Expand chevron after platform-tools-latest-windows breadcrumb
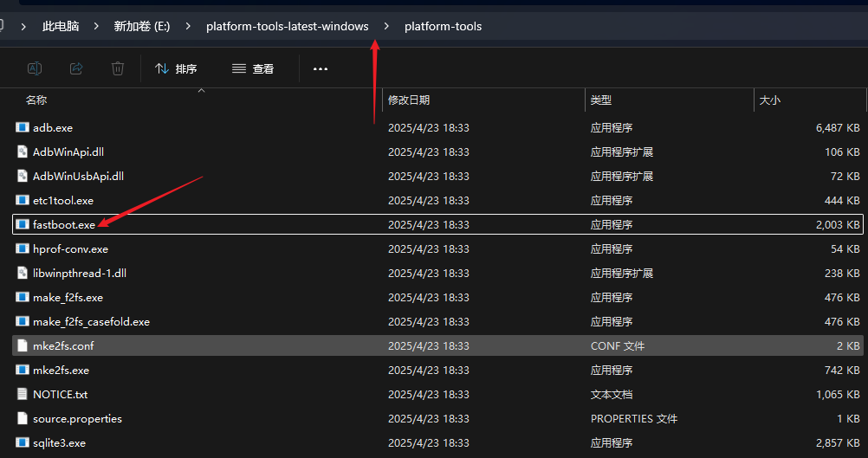The image size is (868, 458). 386,26
